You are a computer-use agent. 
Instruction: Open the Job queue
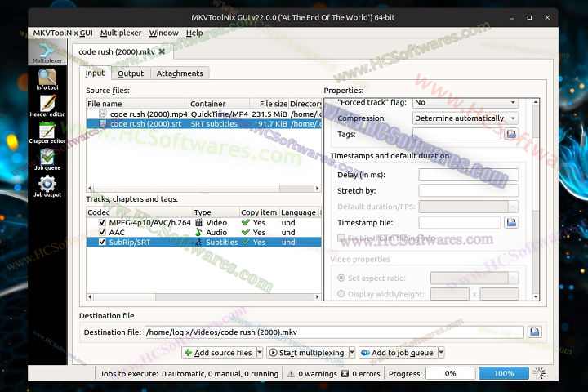coord(47,159)
